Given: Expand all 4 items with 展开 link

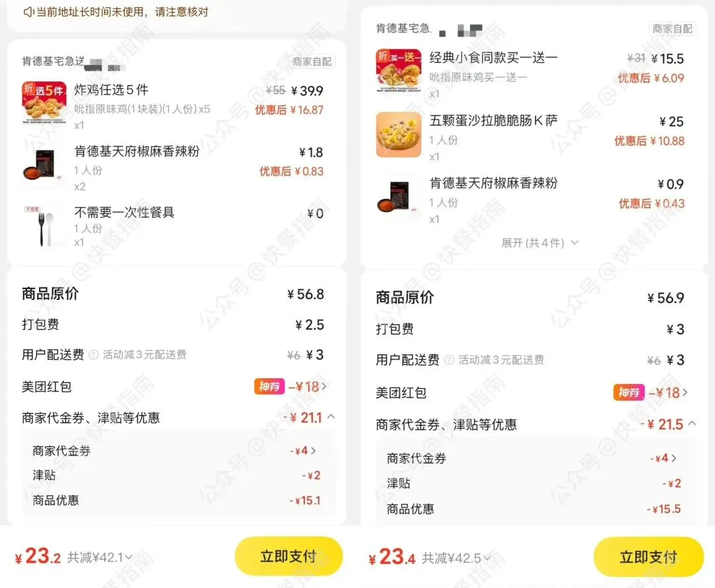Looking at the screenshot, I should (540, 242).
